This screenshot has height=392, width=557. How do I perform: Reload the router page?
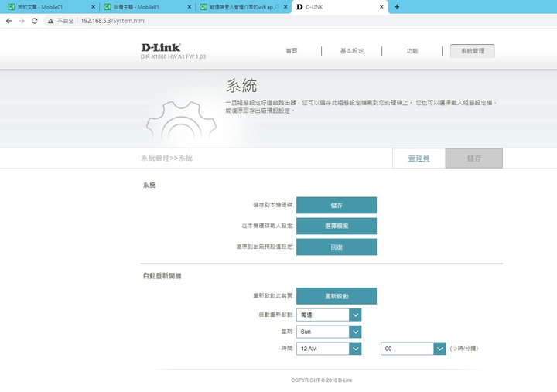click(x=35, y=21)
